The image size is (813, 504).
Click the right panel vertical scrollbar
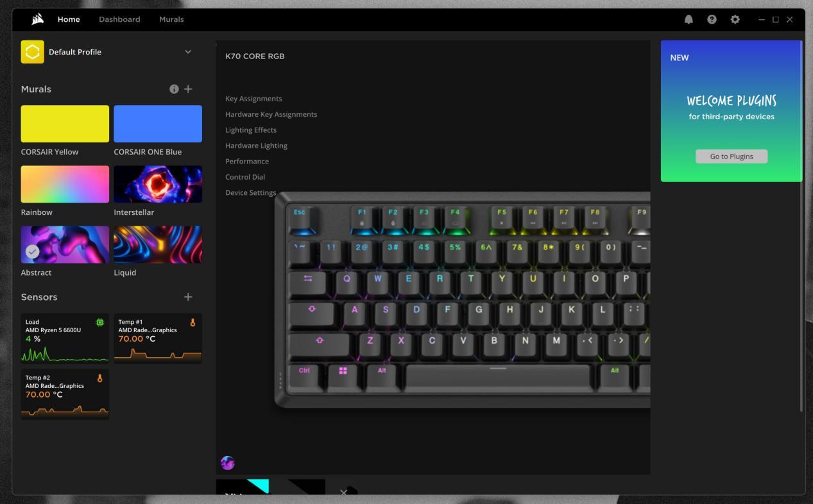[x=801, y=226]
